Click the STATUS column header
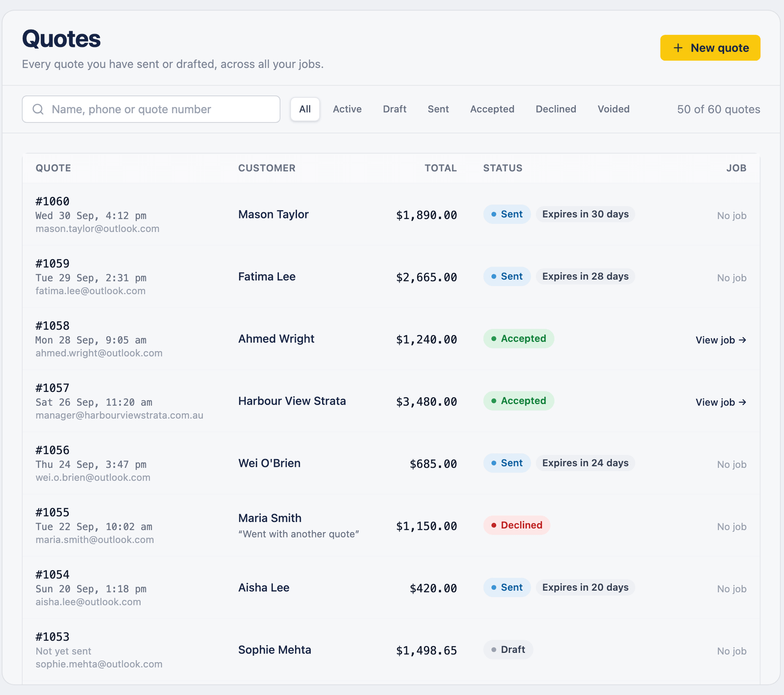The height and width of the screenshot is (695, 784). coord(503,168)
